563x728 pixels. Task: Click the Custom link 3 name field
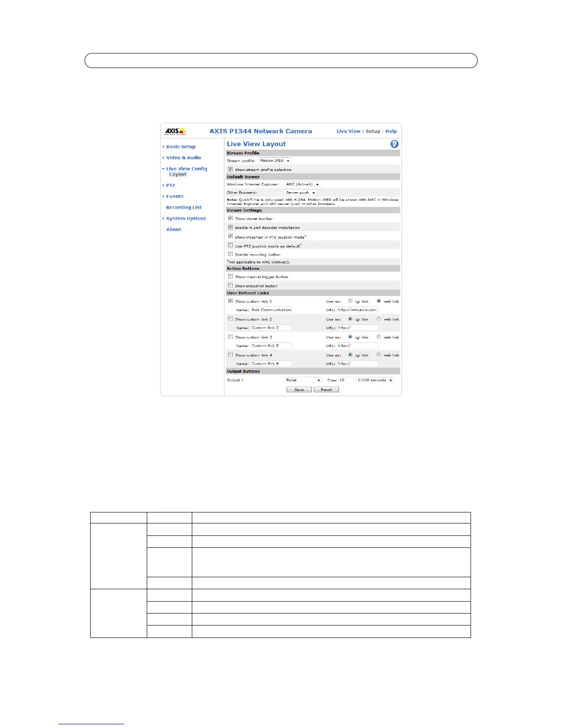[x=271, y=346]
